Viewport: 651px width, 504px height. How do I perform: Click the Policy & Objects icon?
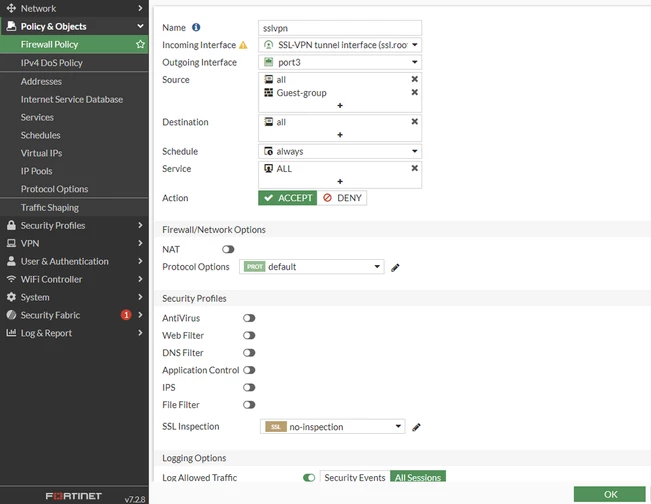[x=11, y=26]
